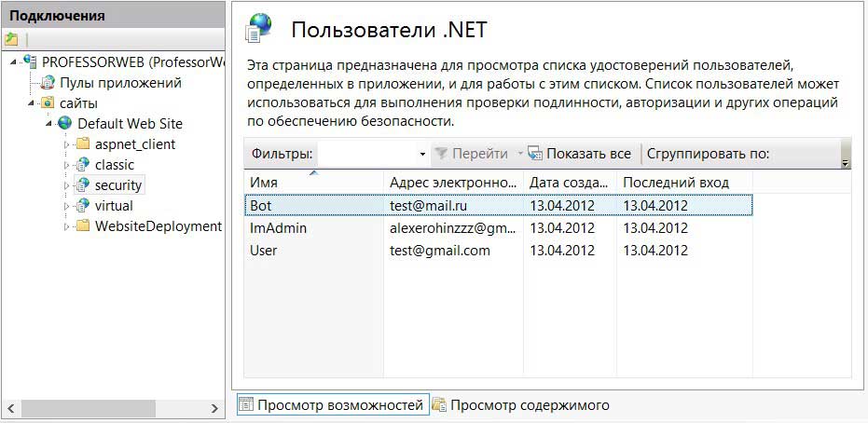Expand the WebsiteDeployment folder node
868x423 pixels.
(x=67, y=226)
